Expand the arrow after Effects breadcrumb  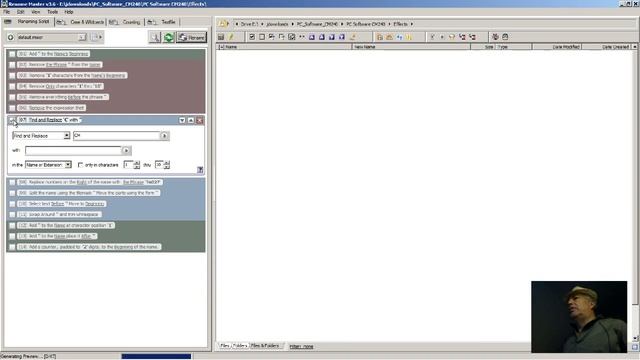pos(411,24)
